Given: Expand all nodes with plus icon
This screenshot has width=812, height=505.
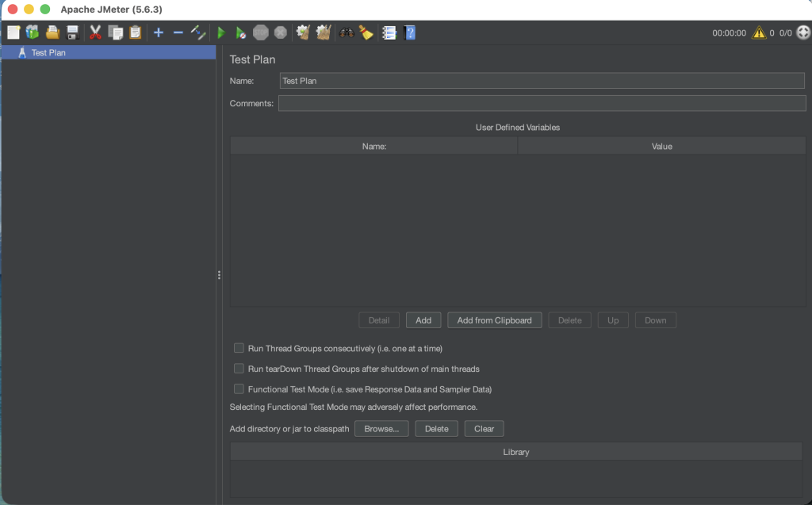Looking at the screenshot, I should 159,33.
